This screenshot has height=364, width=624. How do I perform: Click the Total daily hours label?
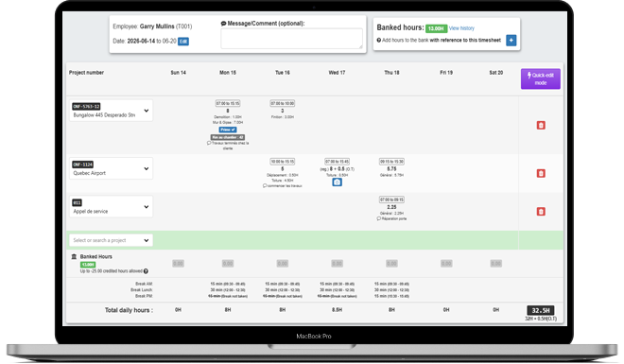129,310
